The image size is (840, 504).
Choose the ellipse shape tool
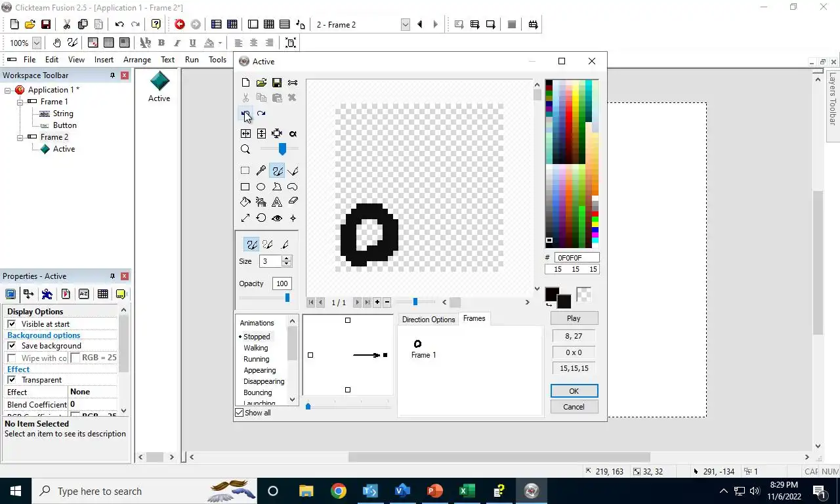261,186
